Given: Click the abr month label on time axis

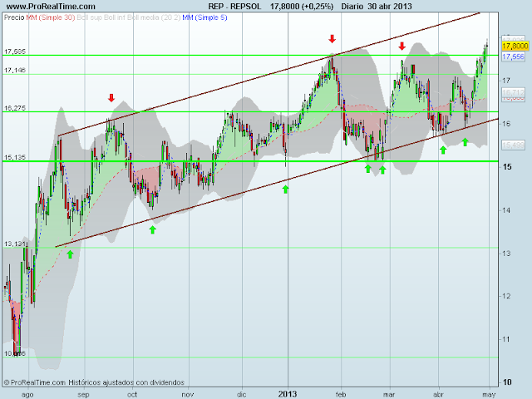Looking at the screenshot, I should click(x=438, y=395).
